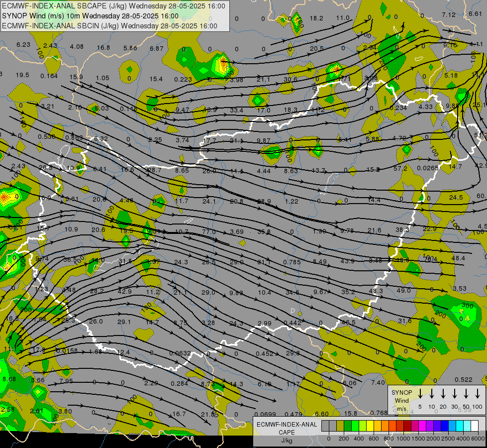
Task: Click the 'ECMWF-INDEX-ANAL CAPE J/kg' legend label
Action: pos(287,432)
